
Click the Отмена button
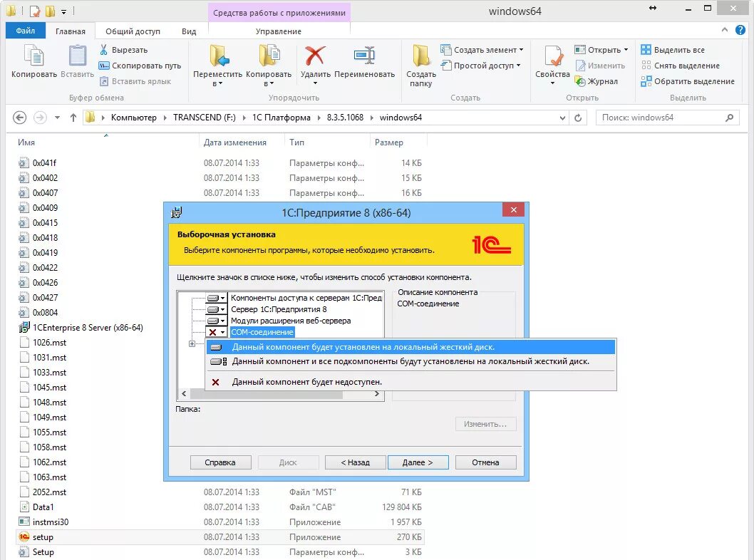click(x=485, y=462)
